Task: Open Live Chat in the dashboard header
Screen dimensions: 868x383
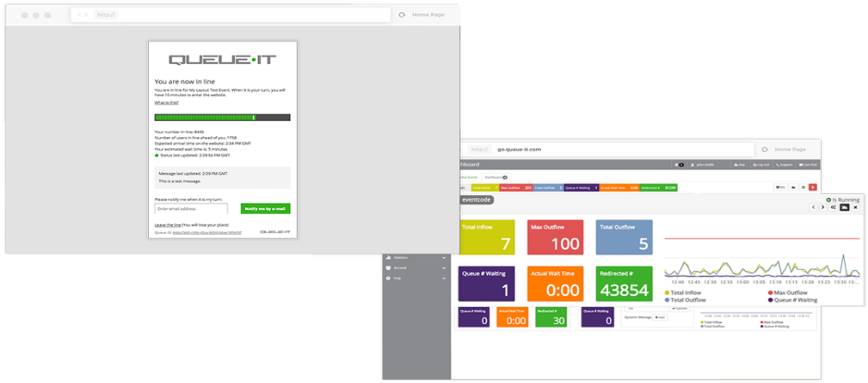Action: point(808,165)
